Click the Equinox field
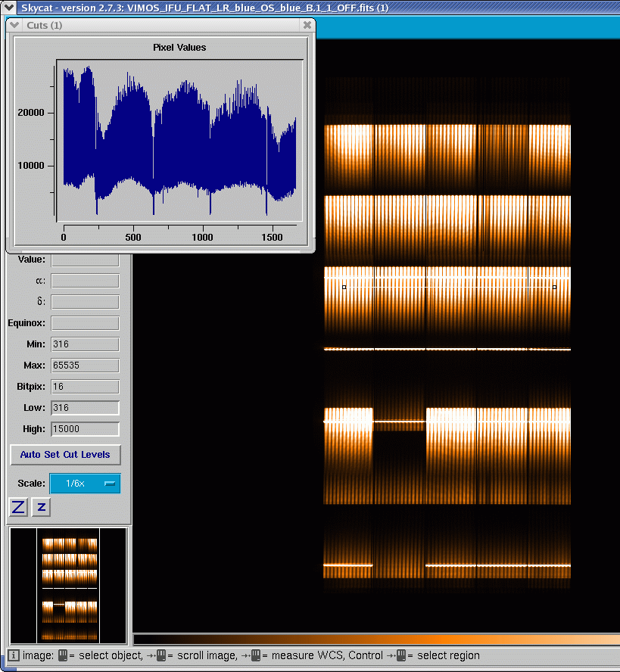Image resolution: width=620 pixels, height=672 pixels. [86, 323]
